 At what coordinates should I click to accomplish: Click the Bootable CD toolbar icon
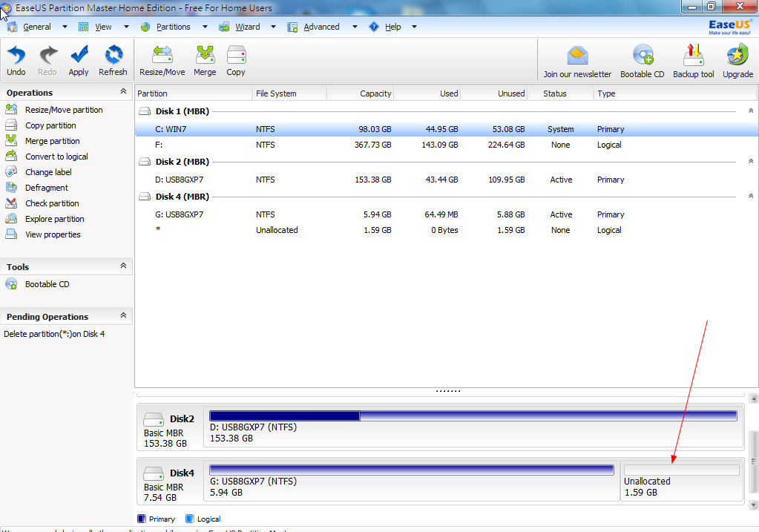[643, 55]
